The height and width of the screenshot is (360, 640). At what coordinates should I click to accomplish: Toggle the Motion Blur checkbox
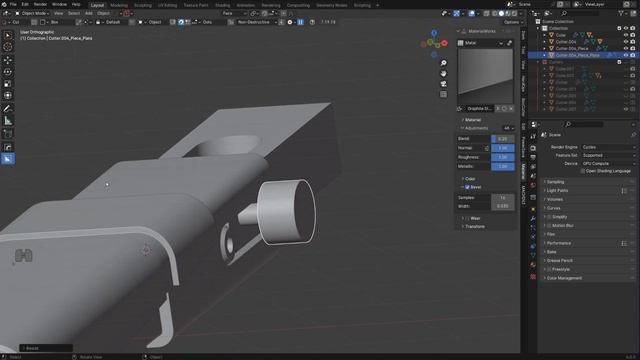click(549, 225)
